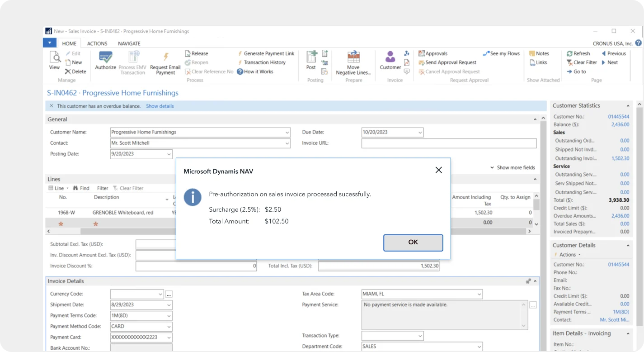Click the Balance ($) 2,436.00 value
The height and width of the screenshot is (352, 644).
pos(620,124)
